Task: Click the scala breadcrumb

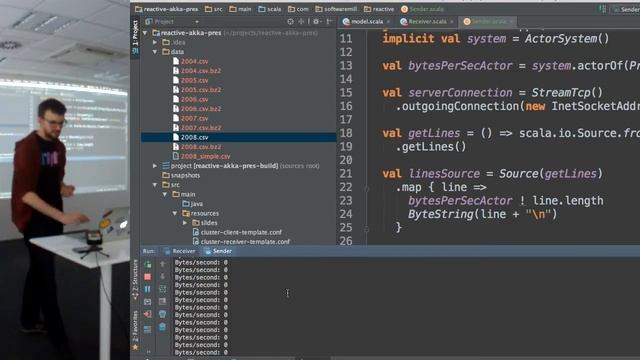Action: pyautogui.click(x=270, y=9)
